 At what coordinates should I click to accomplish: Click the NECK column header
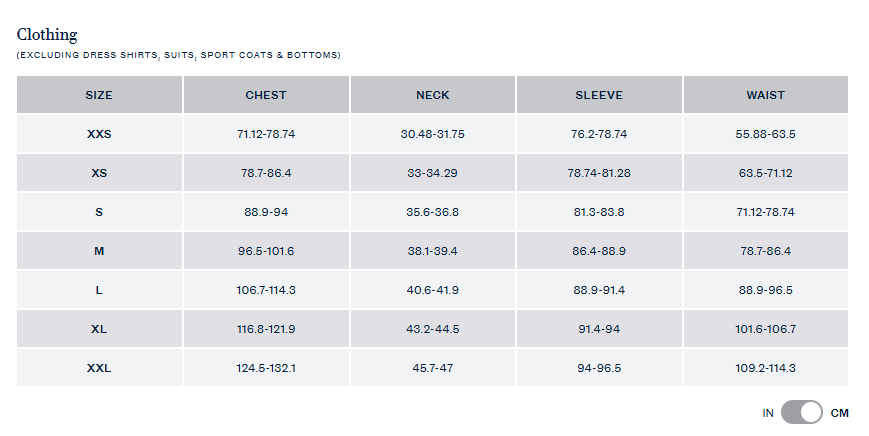(433, 95)
